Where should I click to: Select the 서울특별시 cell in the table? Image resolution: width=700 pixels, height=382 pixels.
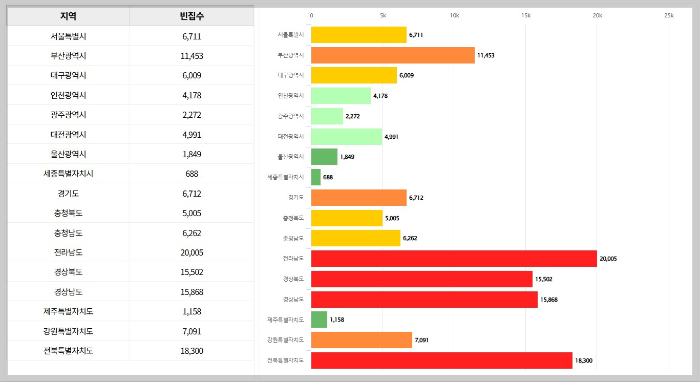[x=68, y=36]
